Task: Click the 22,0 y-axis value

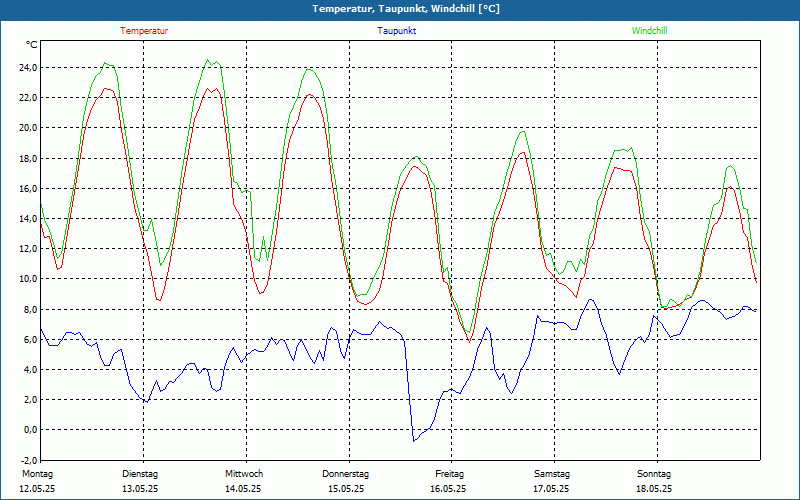Action: tap(28, 97)
